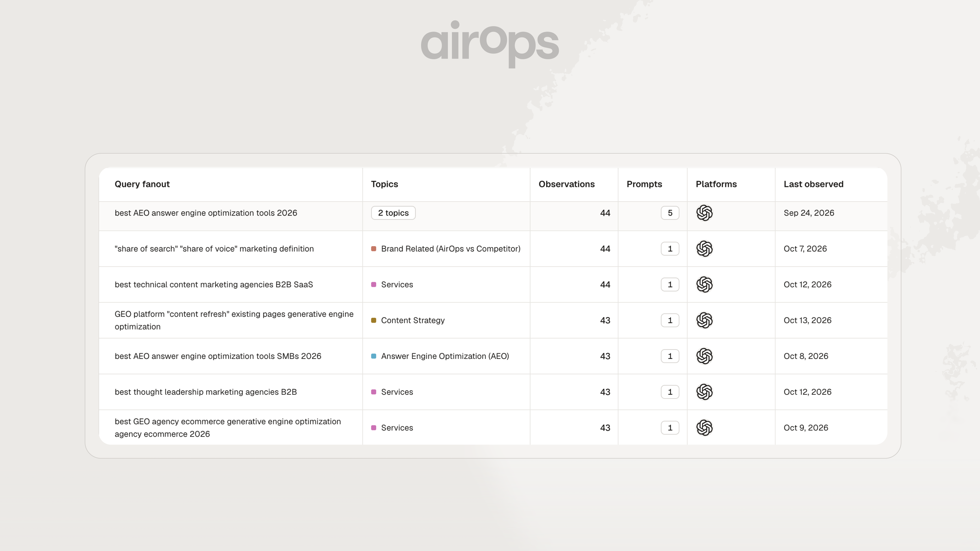The width and height of the screenshot is (980, 551).
Task: Click observations value 44 in the "share of voice" row
Action: coord(605,249)
